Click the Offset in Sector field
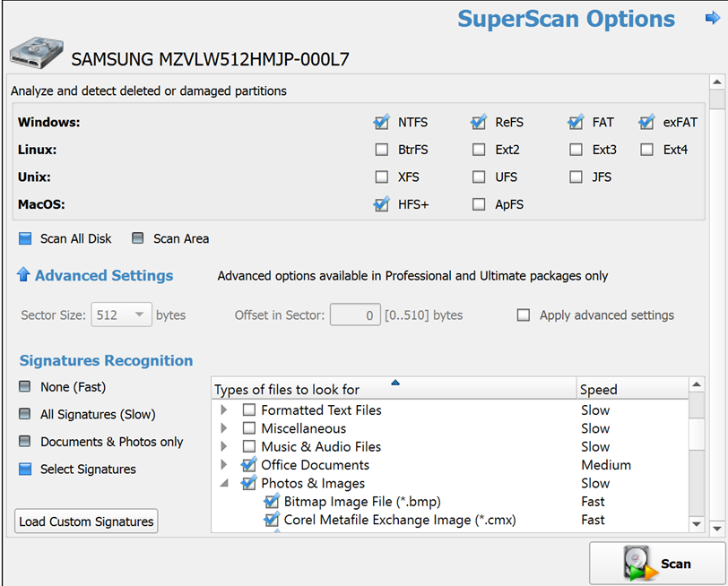This screenshot has height=586, width=728. (x=355, y=315)
